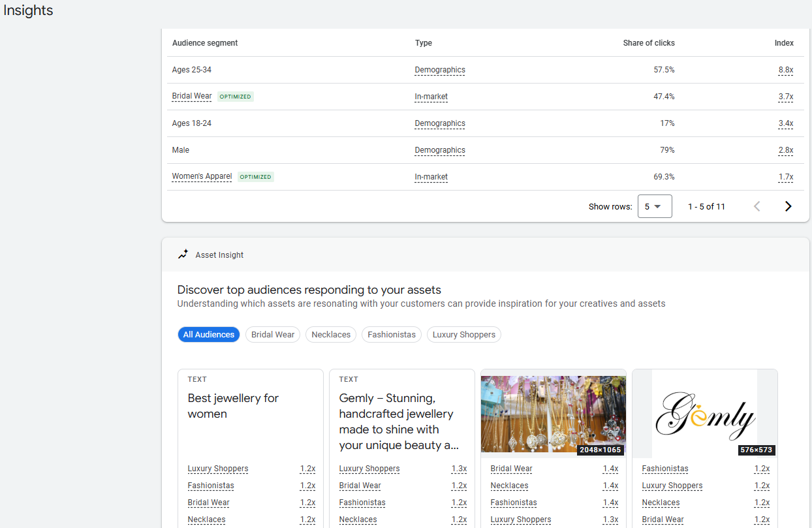Click Luxury Shoppers under Gemly logo card

pyautogui.click(x=672, y=486)
